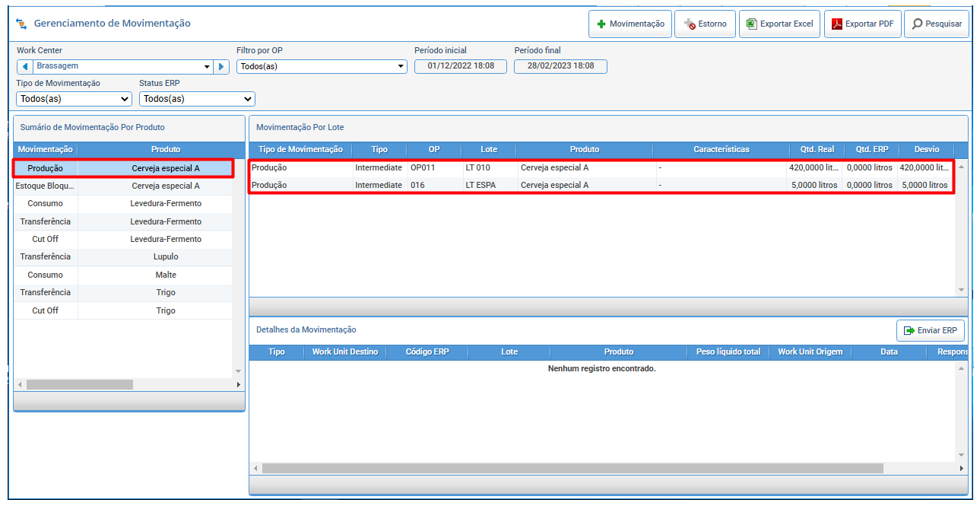
Task: Click the Período inicial date field
Action: [461, 66]
